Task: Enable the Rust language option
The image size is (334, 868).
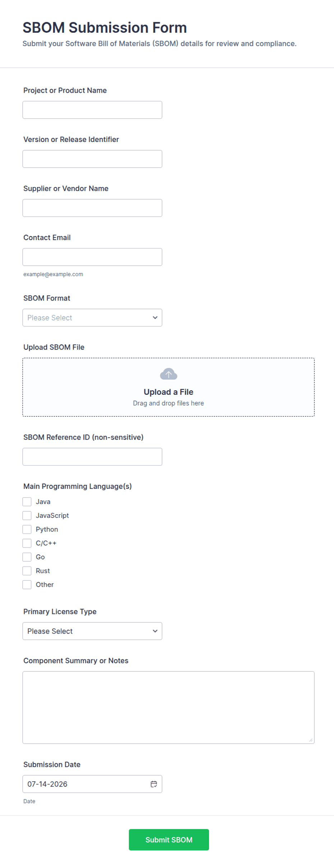Action: pos(27,571)
